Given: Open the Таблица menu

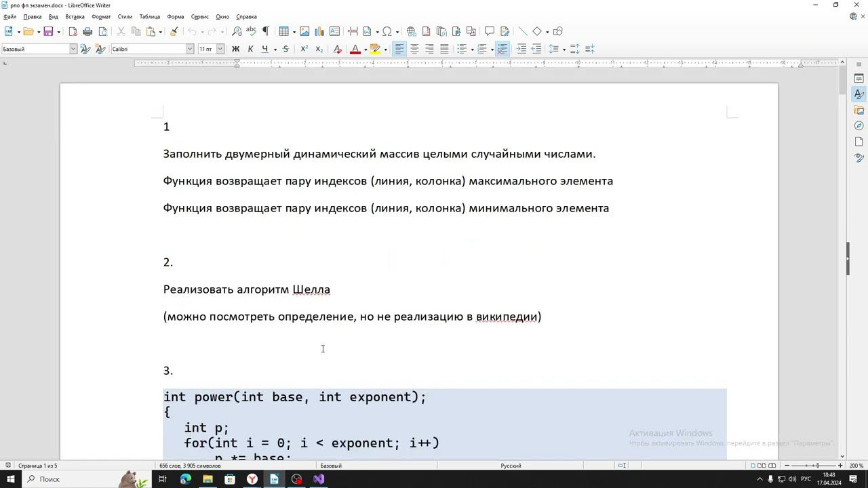Looking at the screenshot, I should tap(150, 16).
